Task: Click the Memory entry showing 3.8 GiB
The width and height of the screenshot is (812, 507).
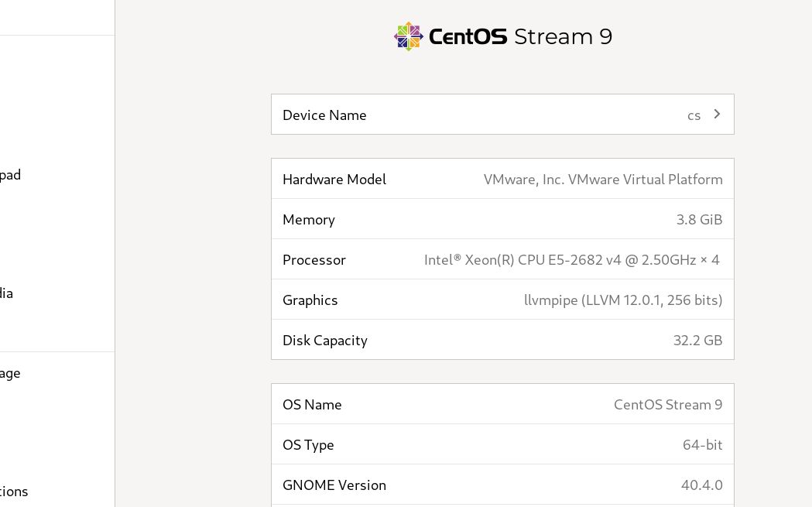Action: pyautogui.click(x=502, y=219)
